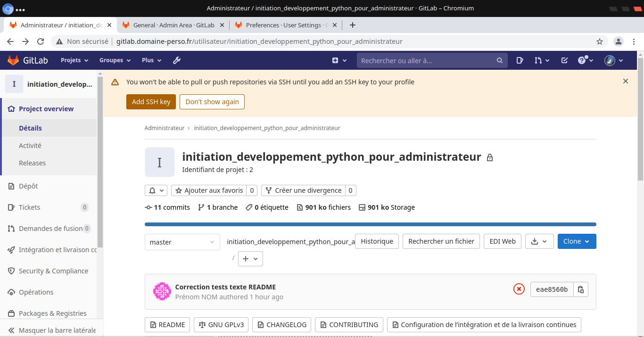644x337 pixels.
Task: Copy commit SHA eae8560b to clipboard
Action: [x=581, y=289]
